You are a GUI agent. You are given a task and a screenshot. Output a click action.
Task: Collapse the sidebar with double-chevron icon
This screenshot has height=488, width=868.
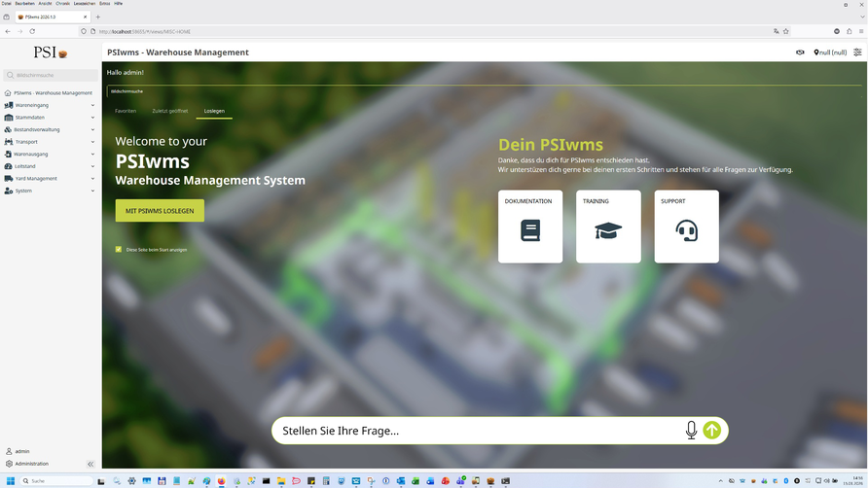90,464
